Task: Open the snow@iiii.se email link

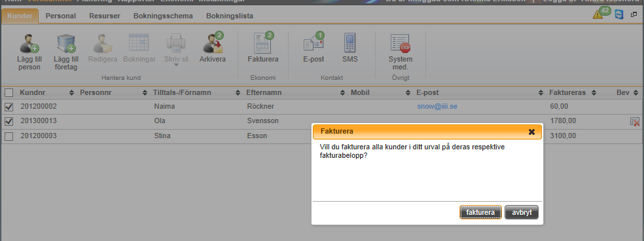Action: pos(437,107)
